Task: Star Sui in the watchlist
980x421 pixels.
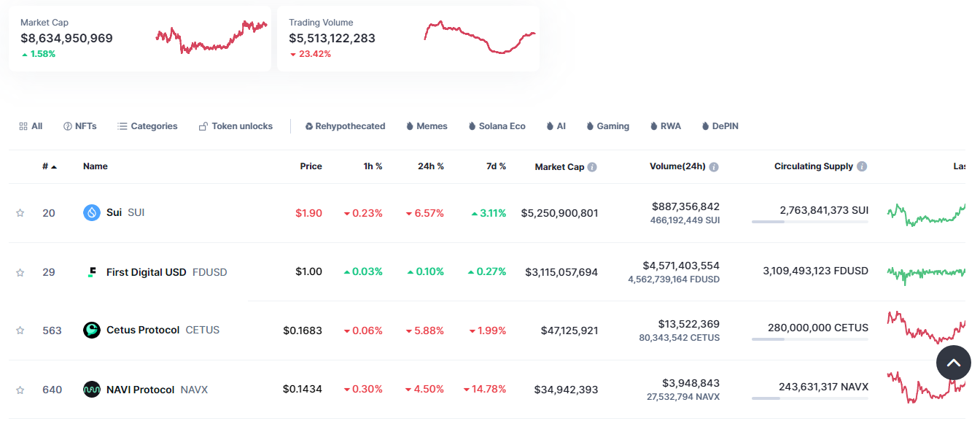Action: pyautogui.click(x=20, y=213)
